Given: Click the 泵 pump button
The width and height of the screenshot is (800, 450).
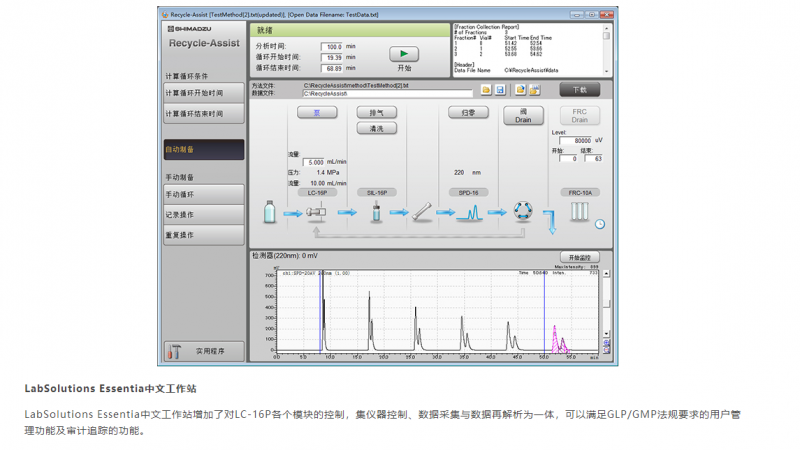Looking at the screenshot, I should (x=317, y=112).
